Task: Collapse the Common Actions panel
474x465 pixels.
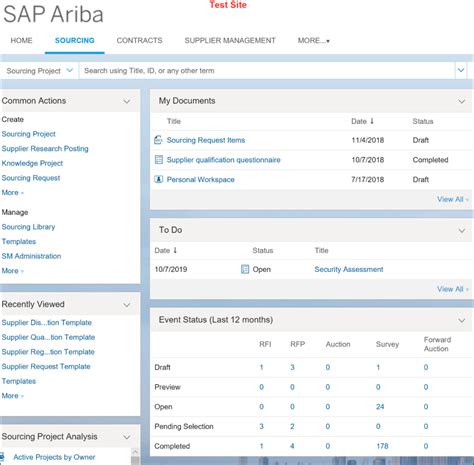Action: [127, 101]
